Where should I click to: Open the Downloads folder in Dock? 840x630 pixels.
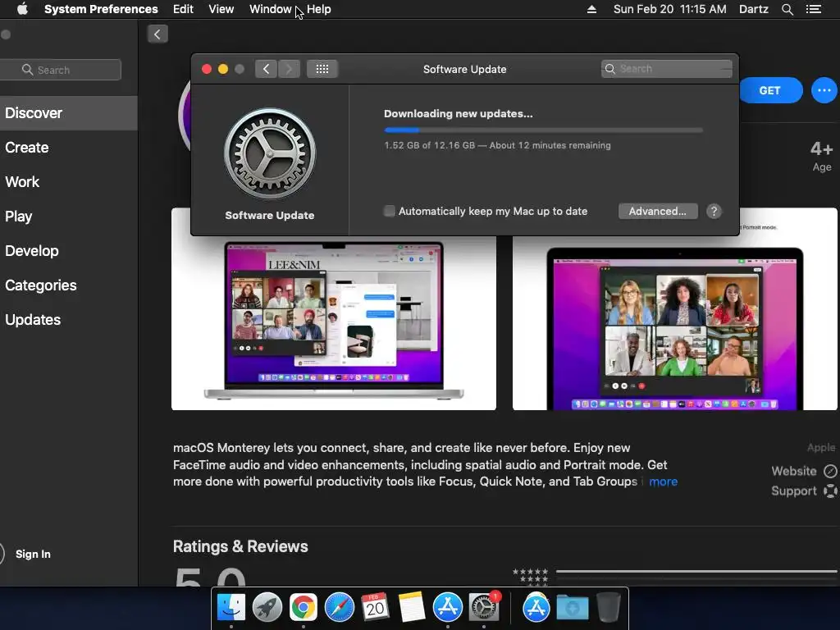click(572, 608)
